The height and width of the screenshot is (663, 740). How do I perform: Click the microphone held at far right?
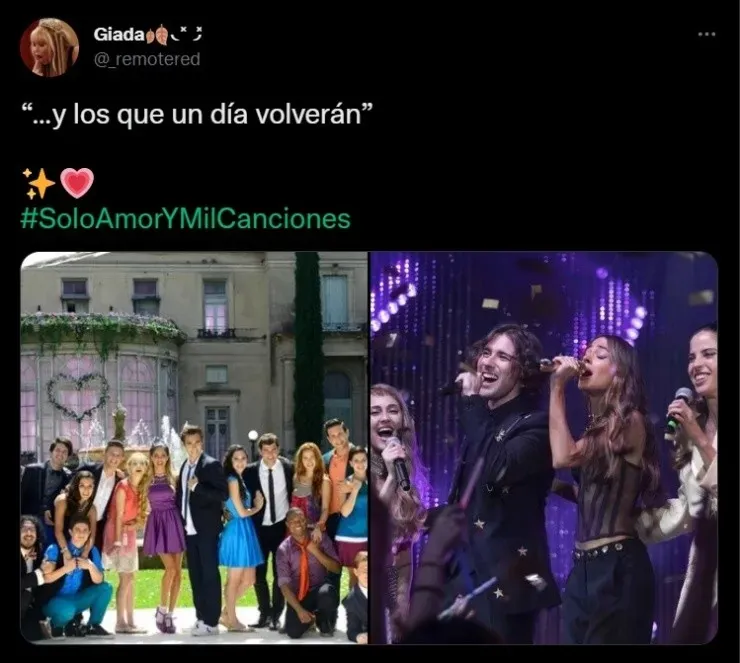click(676, 407)
